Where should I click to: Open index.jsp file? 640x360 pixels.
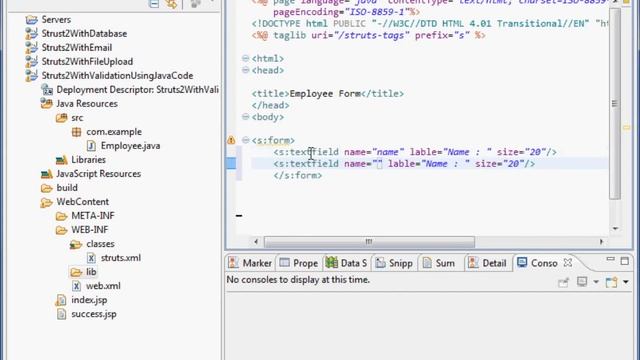[89, 300]
